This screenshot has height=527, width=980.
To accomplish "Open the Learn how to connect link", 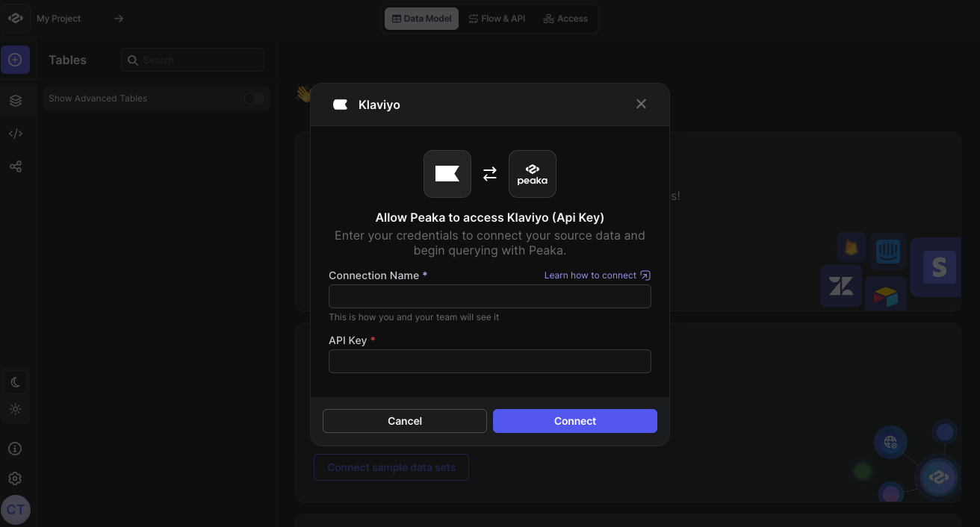I will point(590,275).
